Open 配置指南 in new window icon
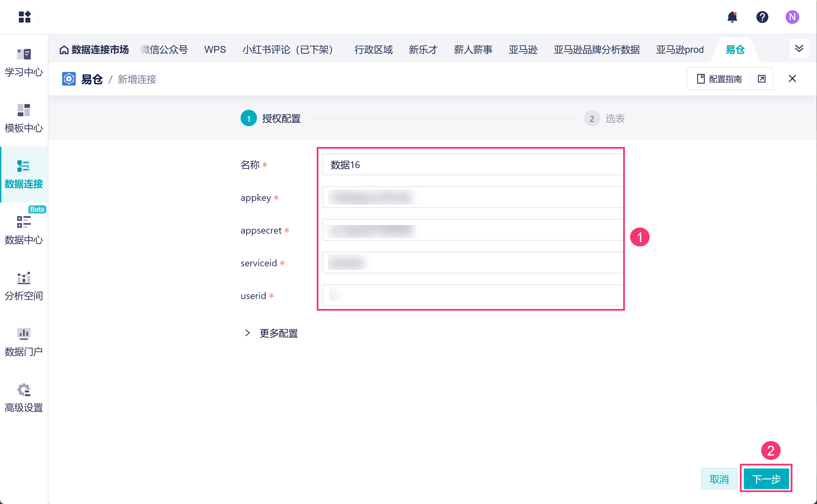The height and width of the screenshot is (504, 817). tap(761, 79)
